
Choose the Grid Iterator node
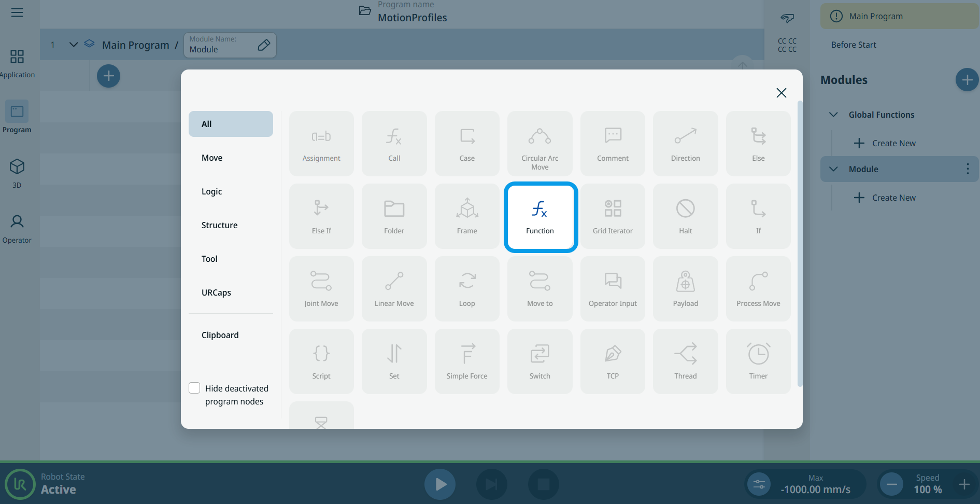click(613, 217)
